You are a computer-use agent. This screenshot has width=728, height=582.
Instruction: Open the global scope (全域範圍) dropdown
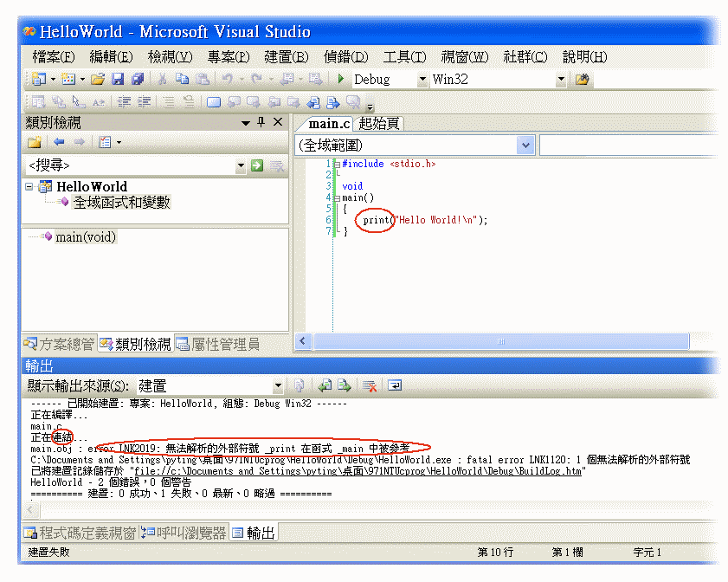point(525,145)
